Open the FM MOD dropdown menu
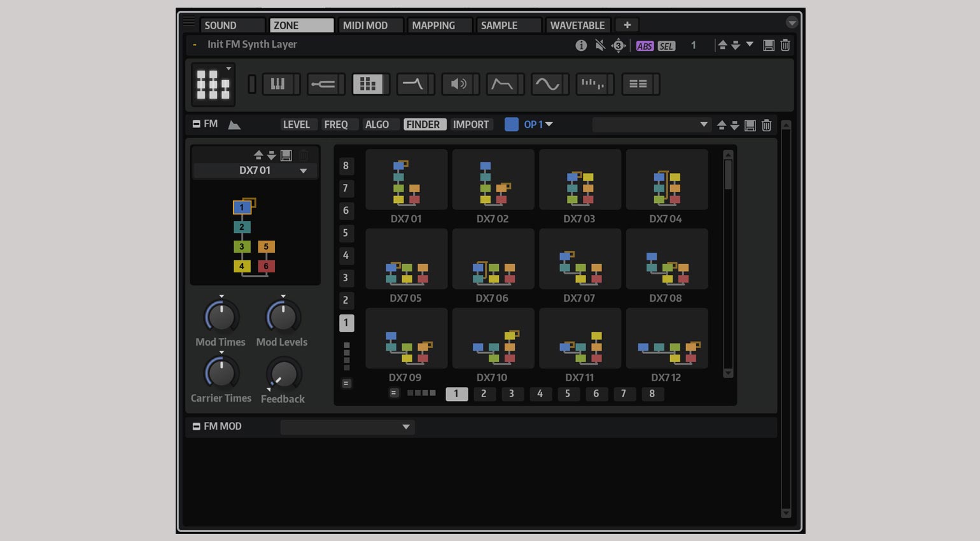Image resolution: width=980 pixels, height=541 pixels. [x=347, y=427]
